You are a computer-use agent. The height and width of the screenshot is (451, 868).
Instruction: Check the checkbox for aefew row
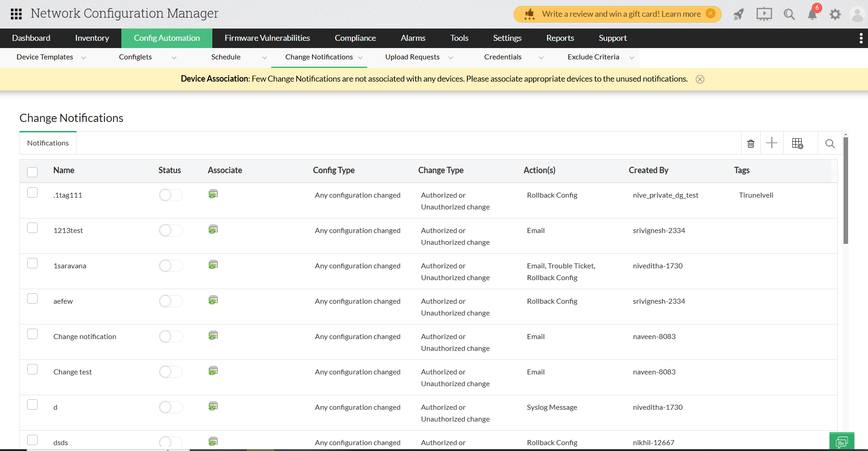pyautogui.click(x=33, y=299)
